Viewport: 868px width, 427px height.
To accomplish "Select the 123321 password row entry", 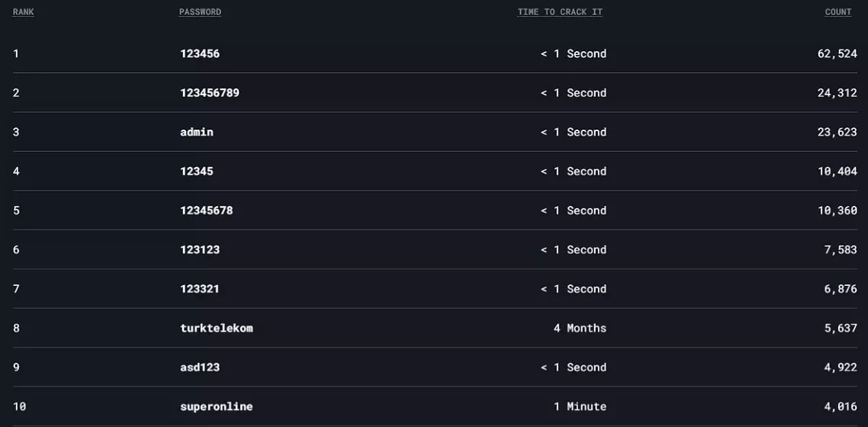I will [200, 289].
